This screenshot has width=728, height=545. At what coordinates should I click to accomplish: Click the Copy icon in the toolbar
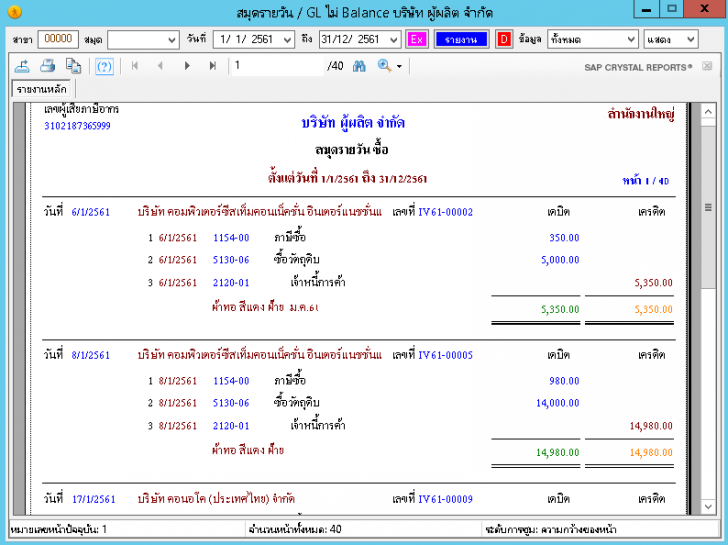click(73, 66)
